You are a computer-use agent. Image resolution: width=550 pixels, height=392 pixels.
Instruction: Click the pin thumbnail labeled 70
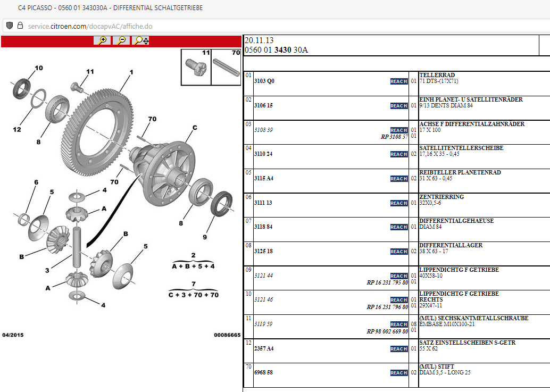tap(226, 67)
